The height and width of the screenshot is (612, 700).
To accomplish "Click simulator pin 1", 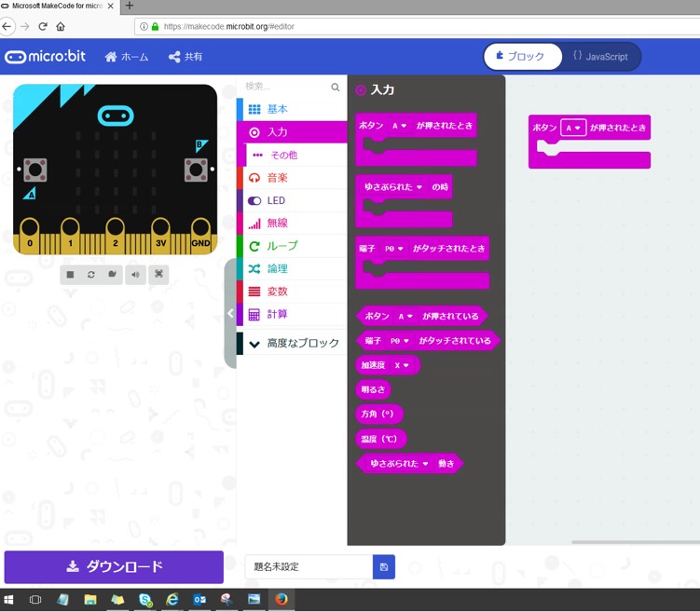I will point(70,235).
